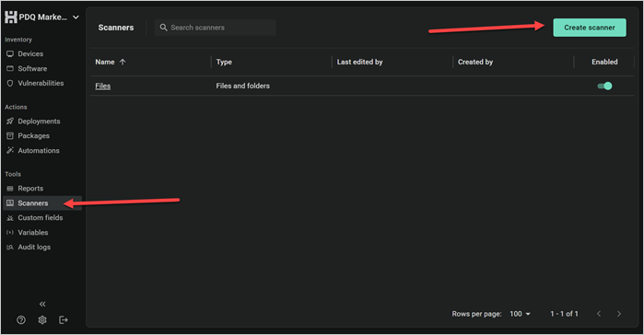Viewport: 644px width, 335px height.
Task: Click the Software icon in sidebar
Action: [10, 68]
